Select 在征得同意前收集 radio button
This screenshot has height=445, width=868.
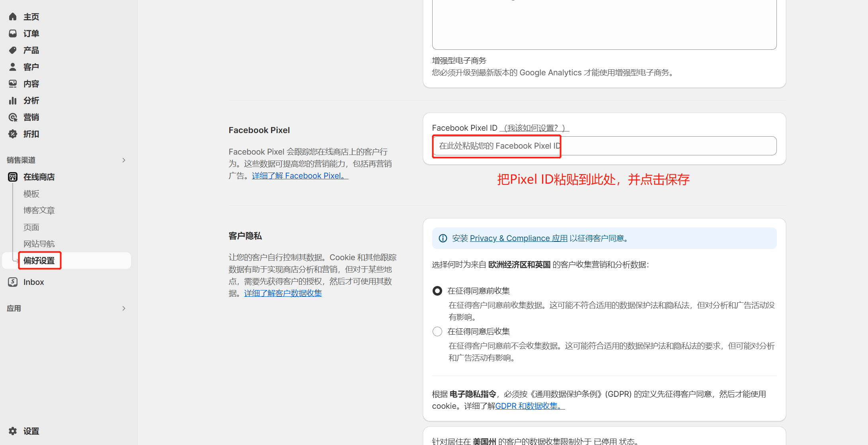[437, 291]
